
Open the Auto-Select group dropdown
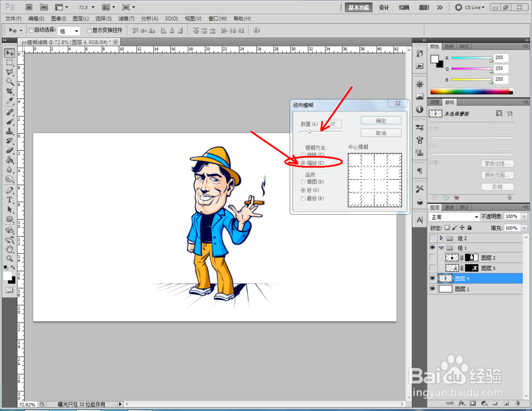click(x=69, y=31)
